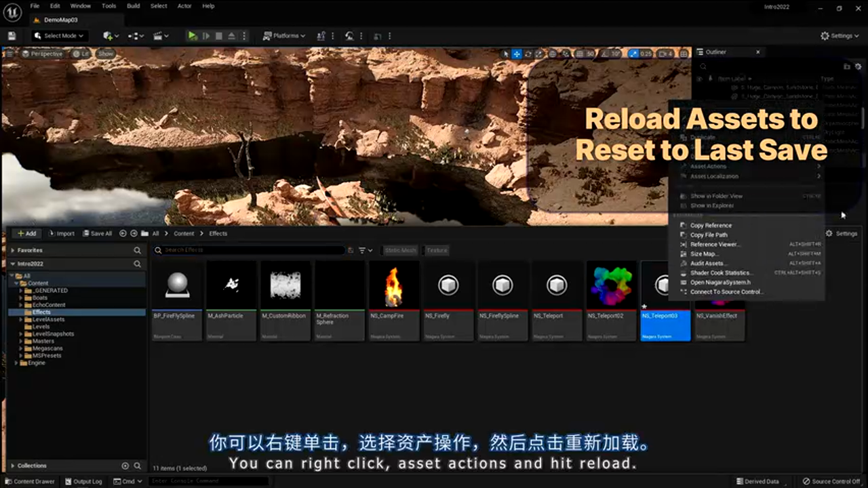This screenshot has height=488, width=868.
Task: Click the Stop simulation button
Action: [218, 36]
